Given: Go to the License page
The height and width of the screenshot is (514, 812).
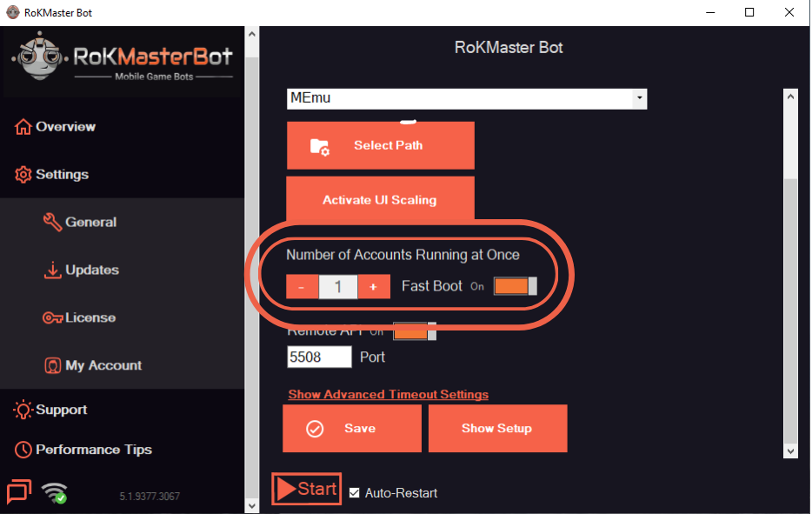Looking at the screenshot, I should pyautogui.click(x=90, y=317).
